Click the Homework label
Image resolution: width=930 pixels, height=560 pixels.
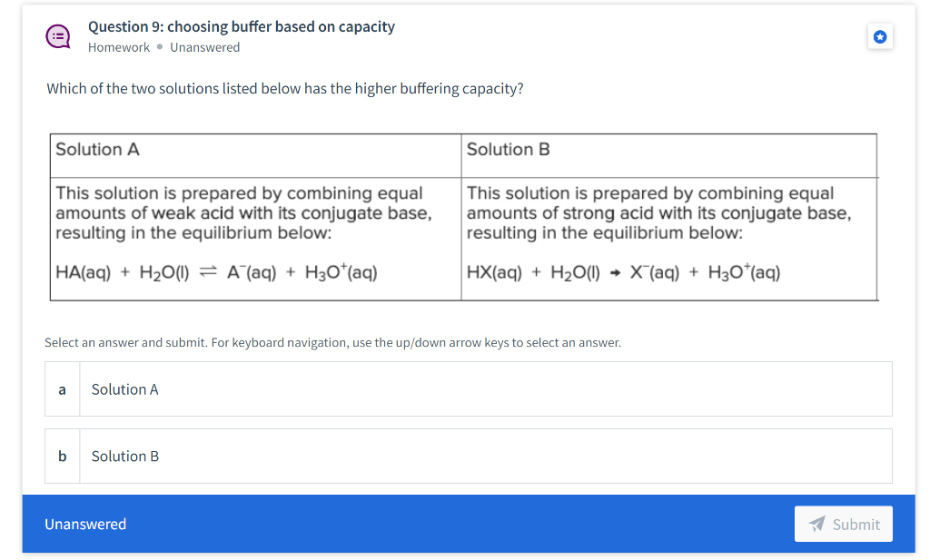coord(119,47)
